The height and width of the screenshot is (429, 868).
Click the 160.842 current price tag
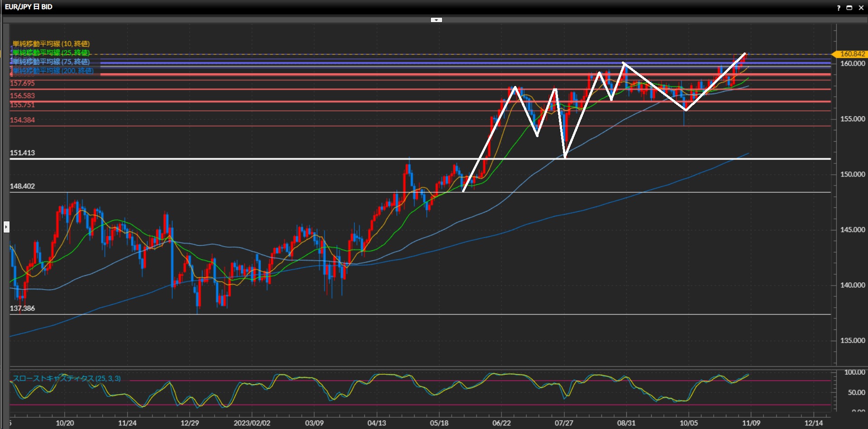[x=851, y=54]
